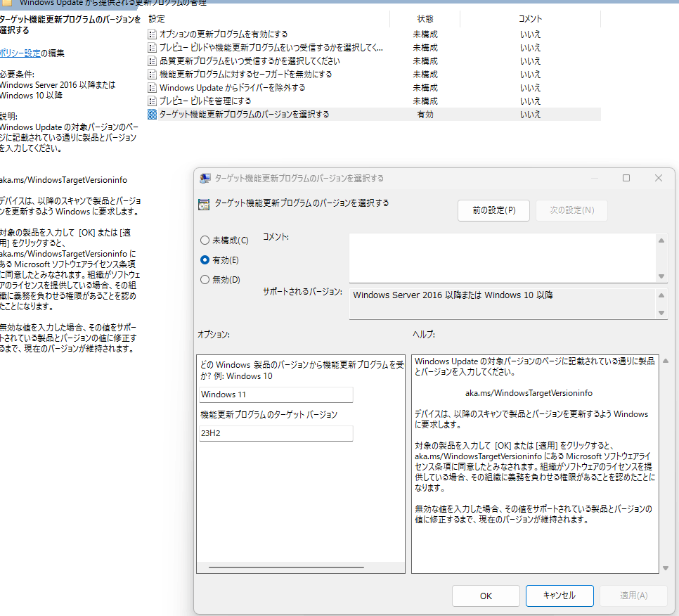Click the policy icon beside Windows Update からドライバーを除外する
The image size is (679, 616).
tap(152, 88)
